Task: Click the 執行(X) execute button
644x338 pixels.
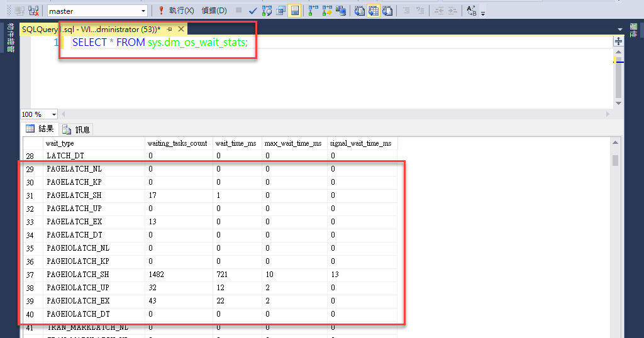Action: tap(181, 11)
